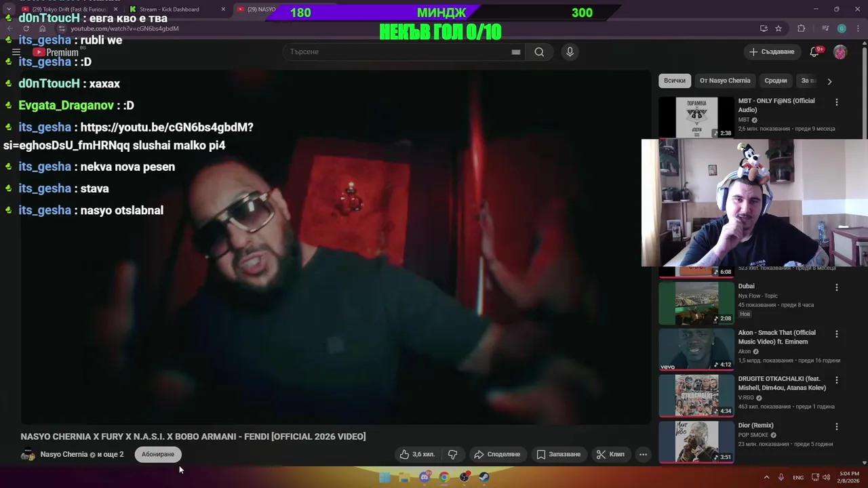
Task: Open options menu for Dubai video
Action: pyautogui.click(x=836, y=287)
